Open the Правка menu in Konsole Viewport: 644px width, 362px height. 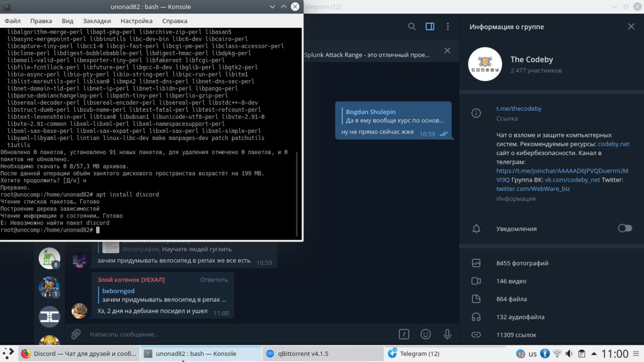click(x=41, y=21)
